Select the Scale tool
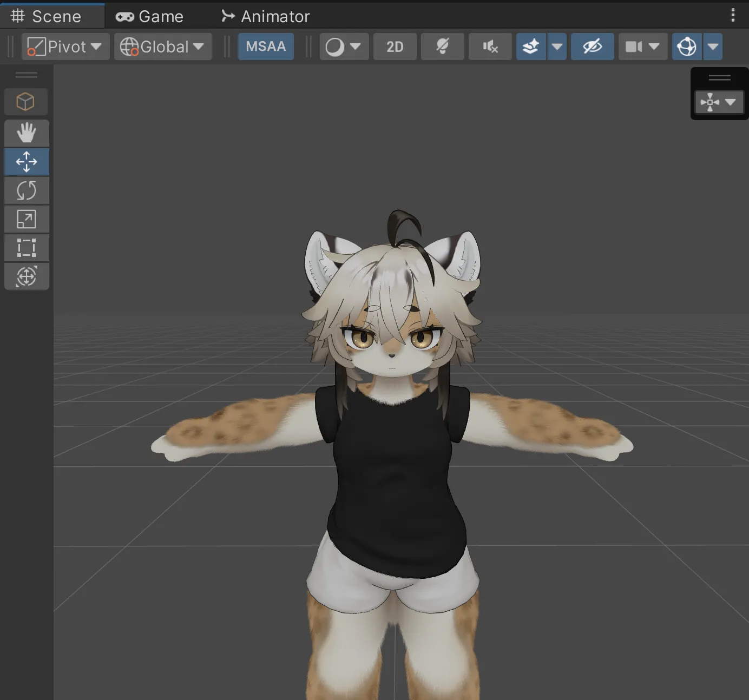749x700 pixels. 26,219
